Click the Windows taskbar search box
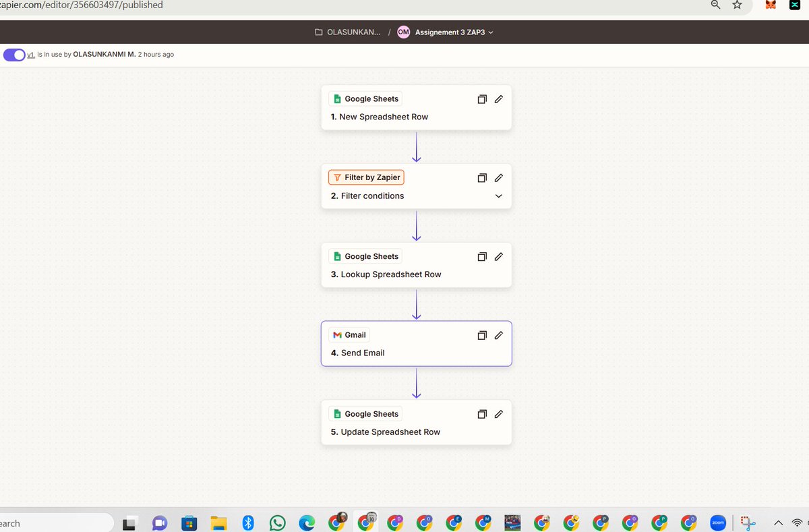809x532 pixels. [x=56, y=523]
